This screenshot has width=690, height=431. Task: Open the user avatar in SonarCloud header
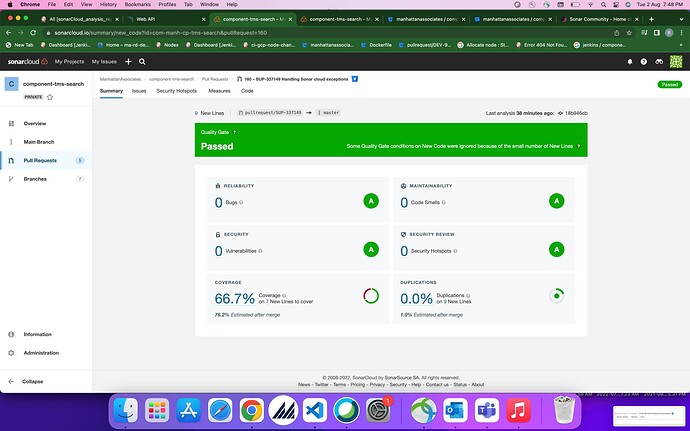click(676, 62)
